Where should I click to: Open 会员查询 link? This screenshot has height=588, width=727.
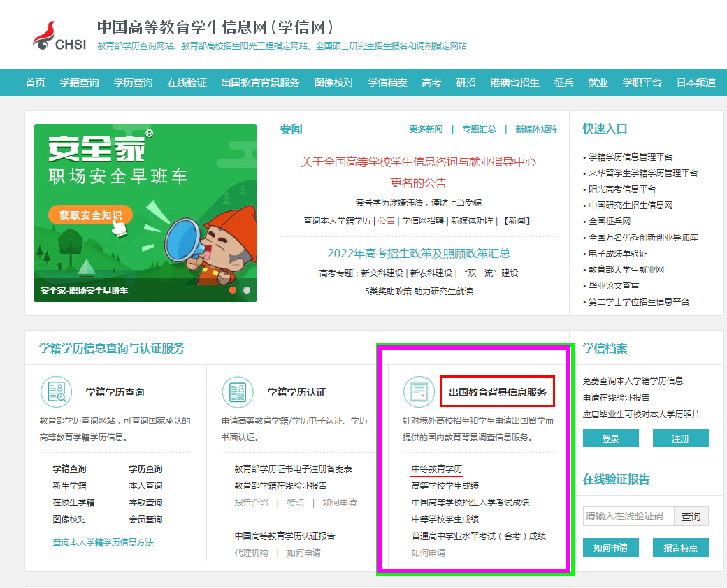145,519
